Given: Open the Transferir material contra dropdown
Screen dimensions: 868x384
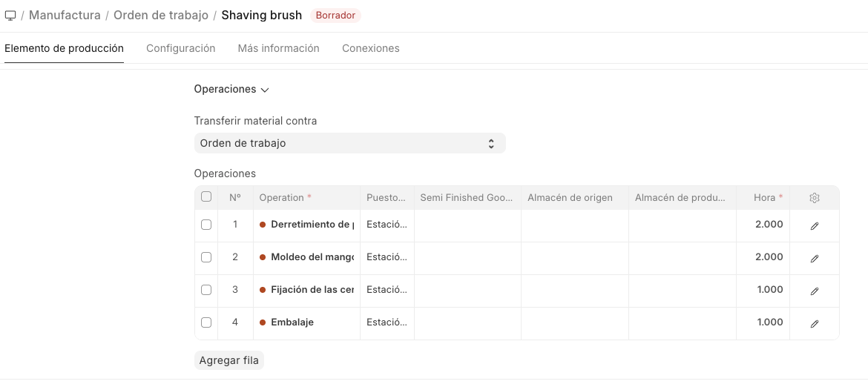Looking at the screenshot, I should point(350,143).
